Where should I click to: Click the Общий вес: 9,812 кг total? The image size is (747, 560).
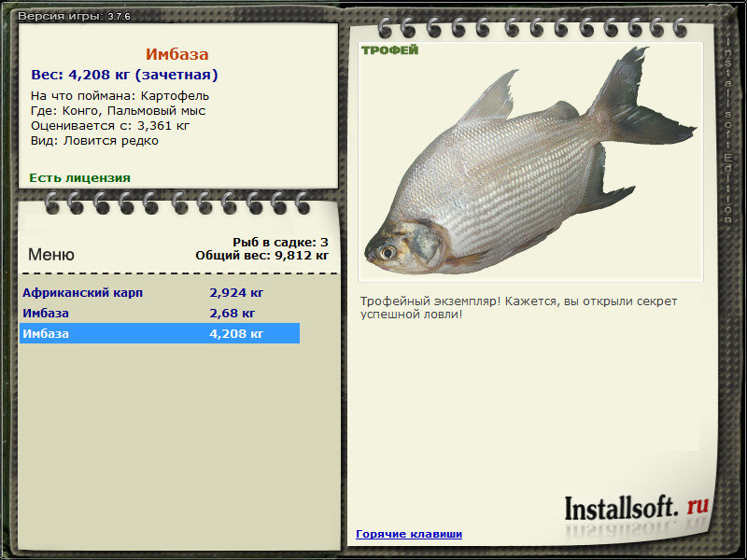coord(262,255)
